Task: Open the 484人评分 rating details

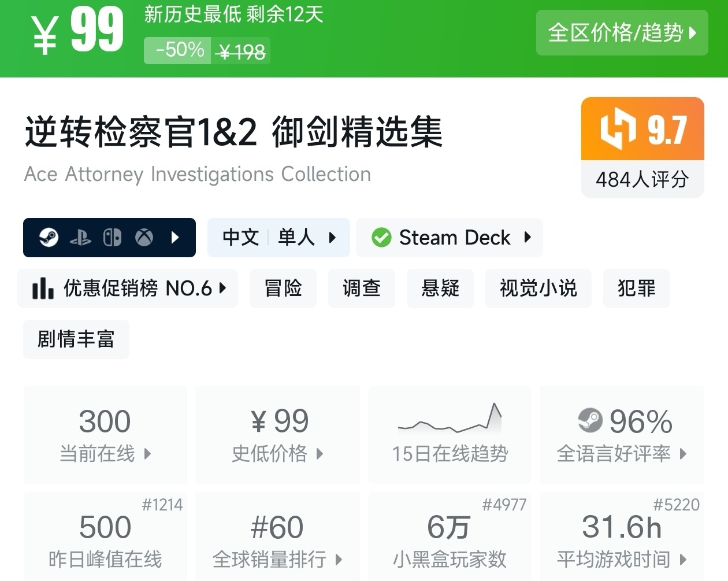Action: coord(642,179)
